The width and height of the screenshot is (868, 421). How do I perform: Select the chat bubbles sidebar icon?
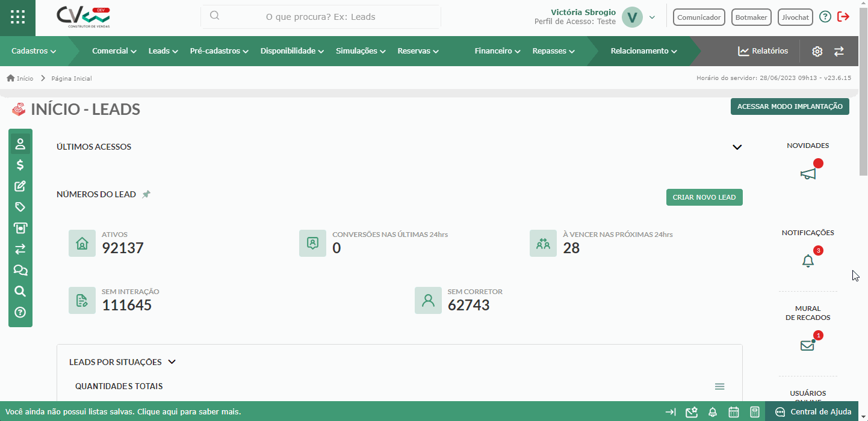20,270
